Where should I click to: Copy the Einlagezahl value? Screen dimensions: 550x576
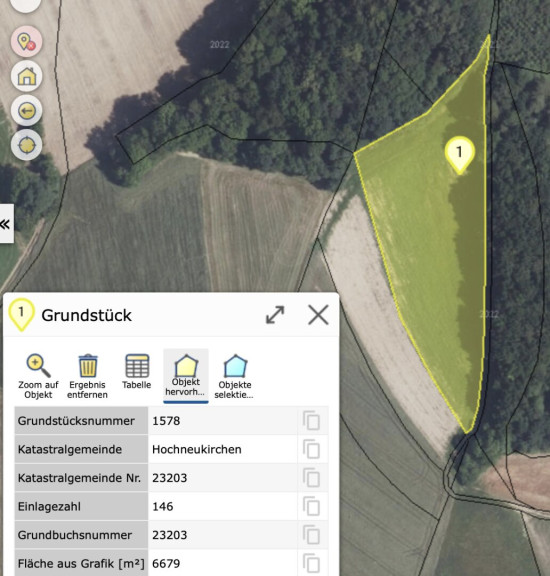311,507
